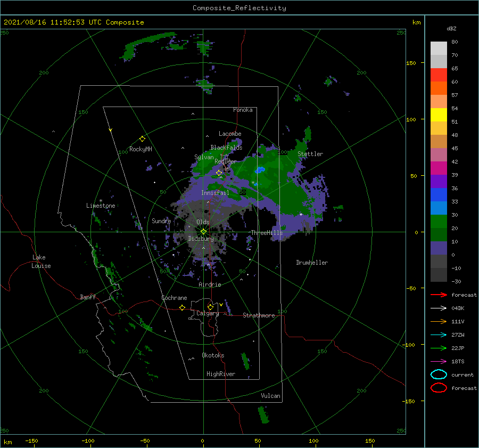Click radar center diamond marker near Olds
The height and width of the screenshot is (448, 479).
tap(203, 232)
